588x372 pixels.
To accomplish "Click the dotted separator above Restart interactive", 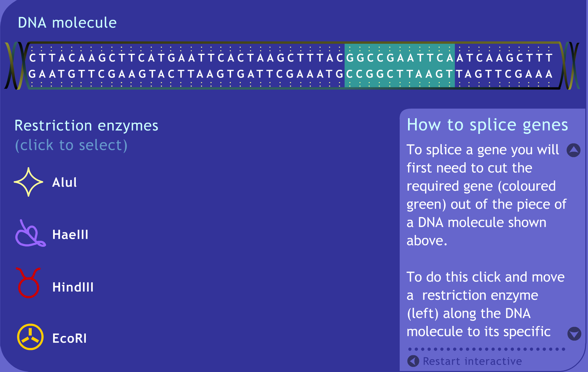I will click(486, 349).
